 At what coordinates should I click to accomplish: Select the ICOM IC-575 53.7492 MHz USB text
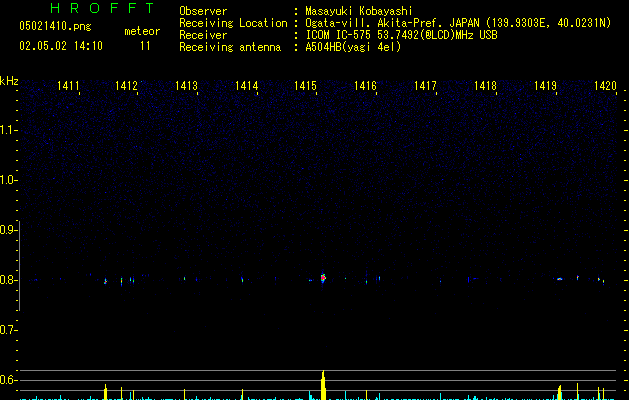pyautogui.click(x=402, y=35)
